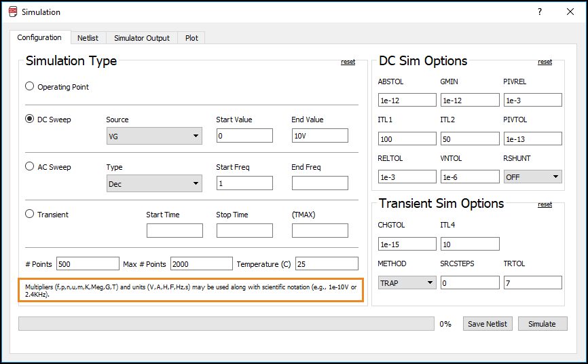Click the Temperature (C) input field
Image resolution: width=588 pixels, height=364 pixels.
tap(327, 263)
